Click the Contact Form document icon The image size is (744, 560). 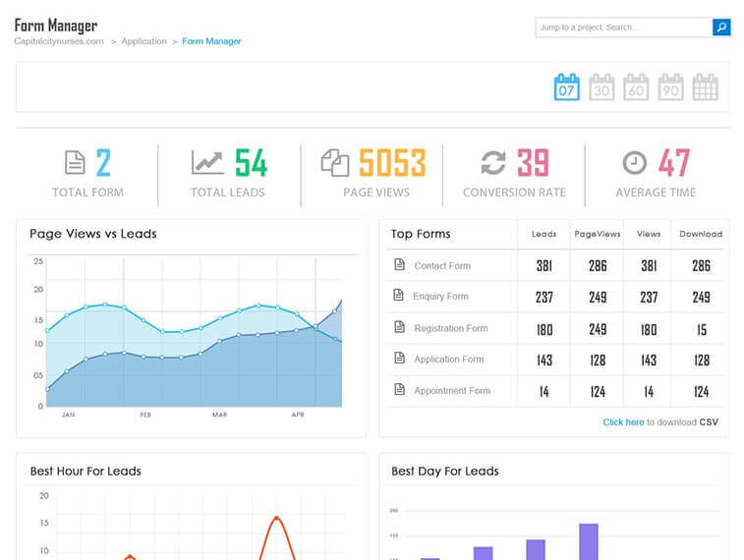399,265
